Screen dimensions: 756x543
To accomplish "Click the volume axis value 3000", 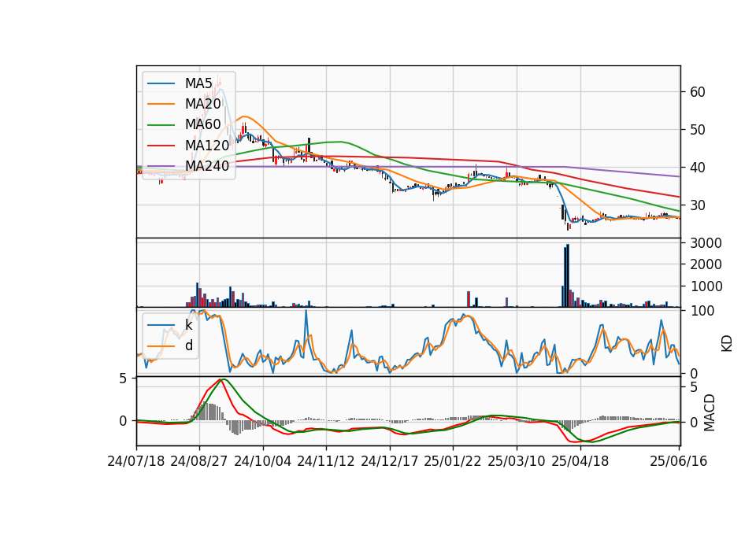I will click(x=706, y=243).
